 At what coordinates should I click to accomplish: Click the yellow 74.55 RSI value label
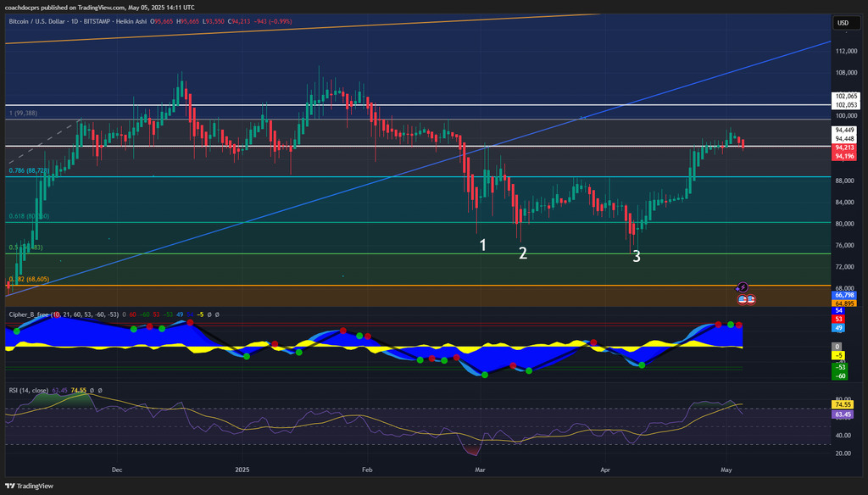pyautogui.click(x=843, y=406)
